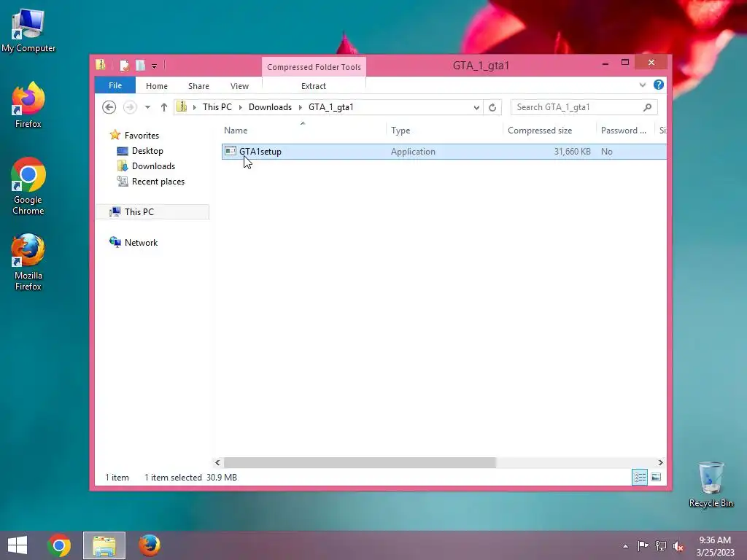Sort by Password column header
Image resolution: width=747 pixels, height=560 pixels.
625,131
